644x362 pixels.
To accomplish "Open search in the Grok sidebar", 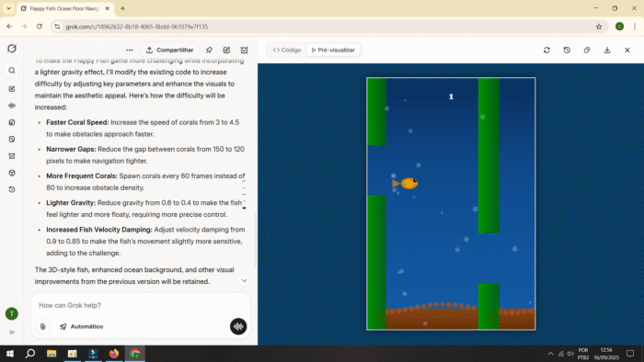I will tap(12, 71).
